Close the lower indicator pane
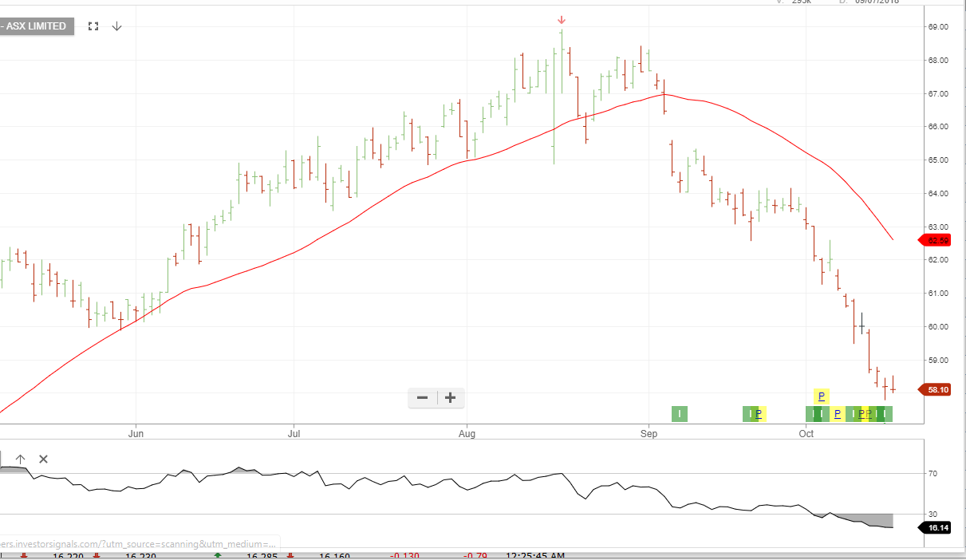The height and width of the screenshot is (560, 966). point(43,459)
